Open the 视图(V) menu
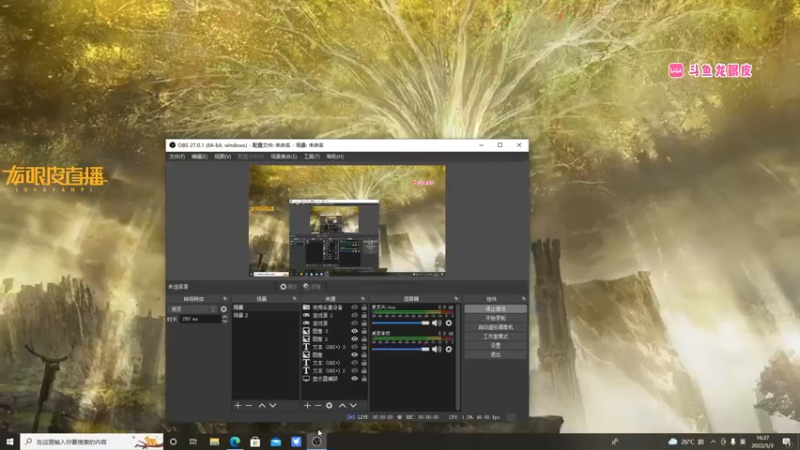 pos(222,157)
